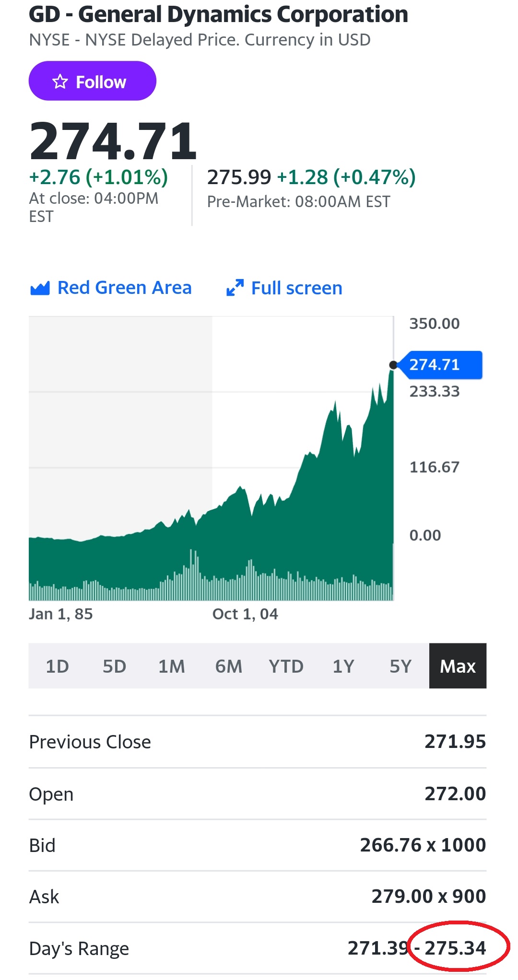The width and height of the screenshot is (518, 980).
Task: Click the Open value 272.00
Action: pos(455,794)
